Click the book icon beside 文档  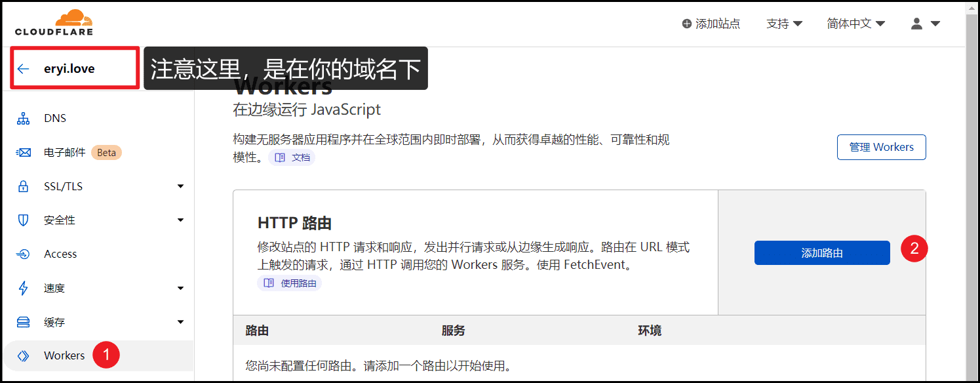point(280,158)
